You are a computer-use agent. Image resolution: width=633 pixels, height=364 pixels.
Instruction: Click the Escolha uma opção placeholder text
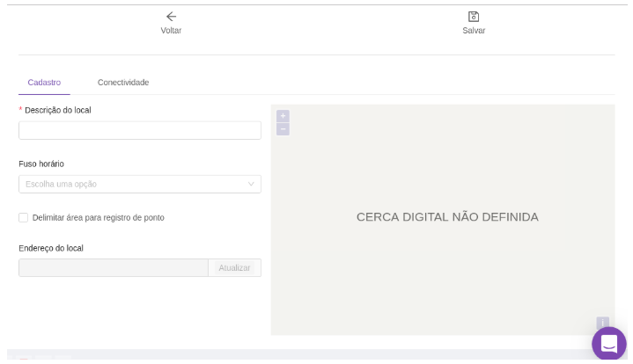click(x=61, y=185)
